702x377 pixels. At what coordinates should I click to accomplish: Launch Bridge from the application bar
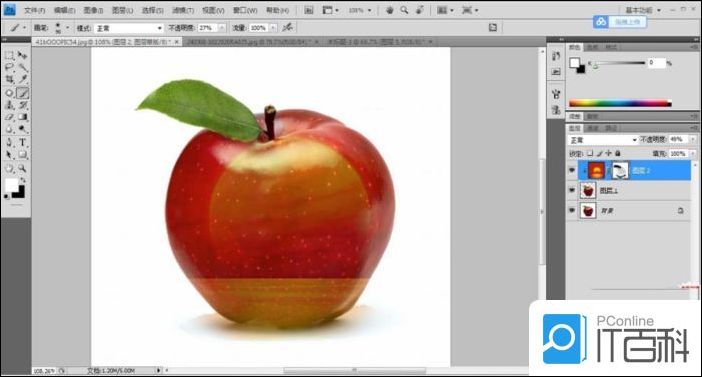[x=309, y=10]
